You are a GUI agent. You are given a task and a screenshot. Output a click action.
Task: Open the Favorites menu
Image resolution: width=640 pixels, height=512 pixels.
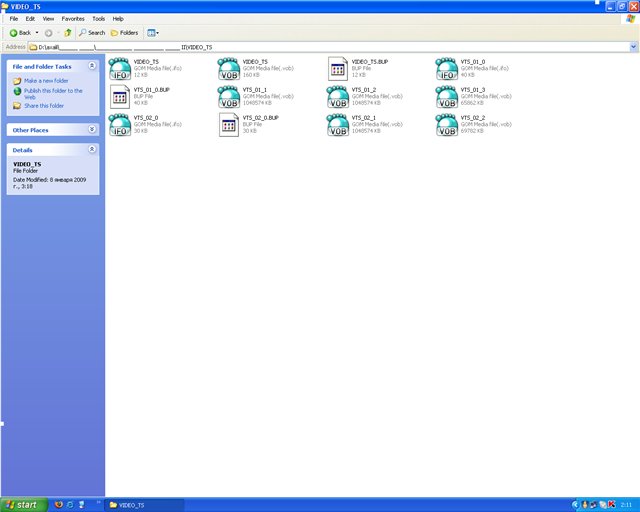[x=73, y=19]
